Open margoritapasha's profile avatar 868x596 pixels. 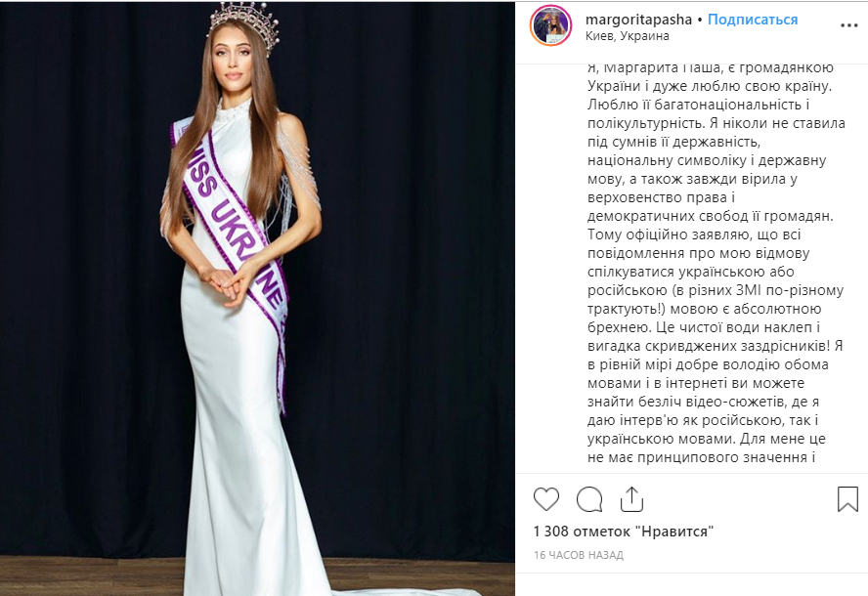coord(550,25)
